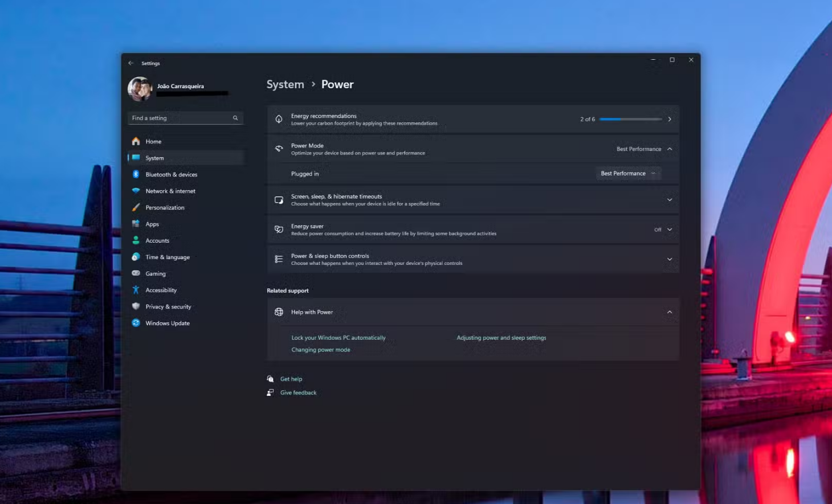Click the Time & language globe icon

click(x=136, y=257)
